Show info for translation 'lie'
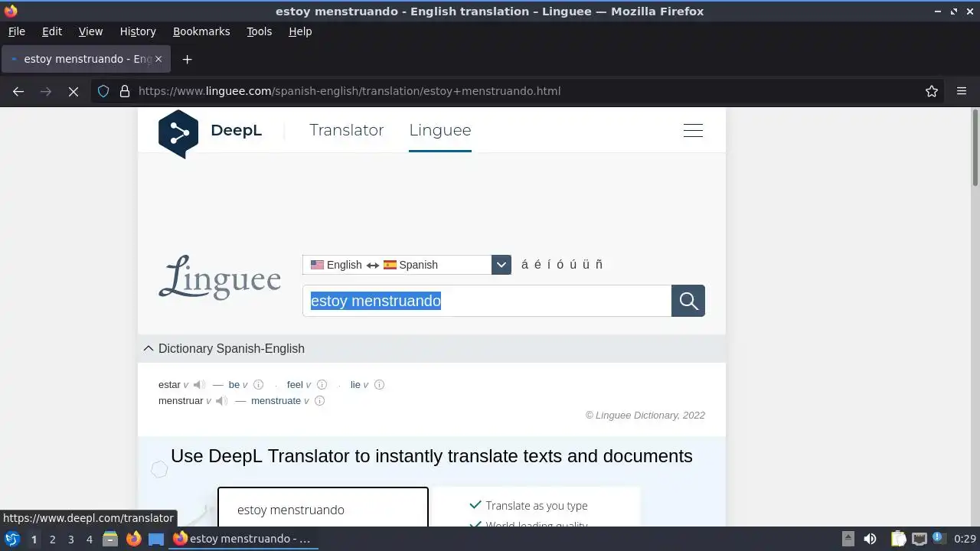 (x=379, y=385)
